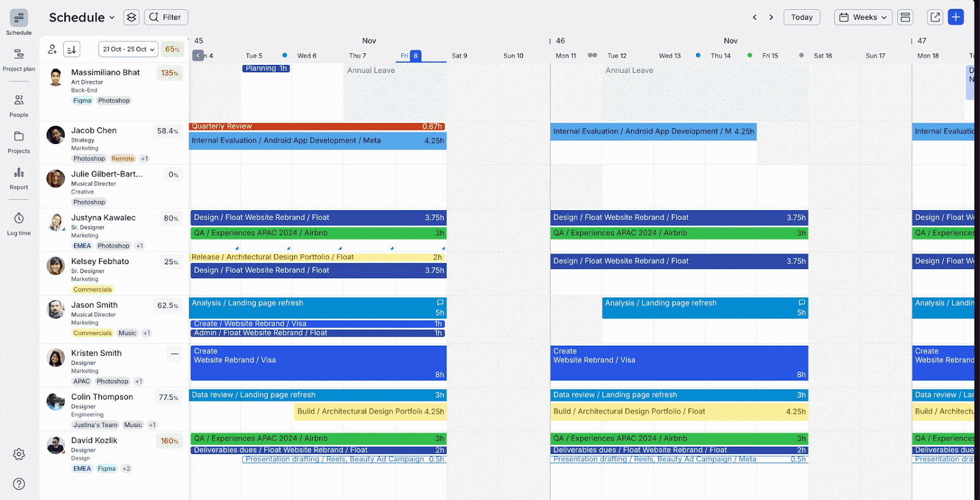
Task: Go to previous period arrow
Action: click(755, 17)
